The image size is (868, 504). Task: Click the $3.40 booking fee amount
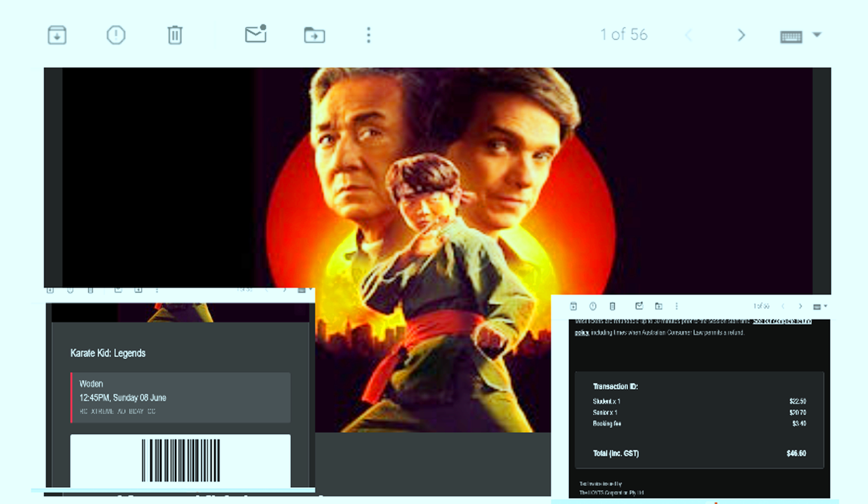pyautogui.click(x=799, y=423)
